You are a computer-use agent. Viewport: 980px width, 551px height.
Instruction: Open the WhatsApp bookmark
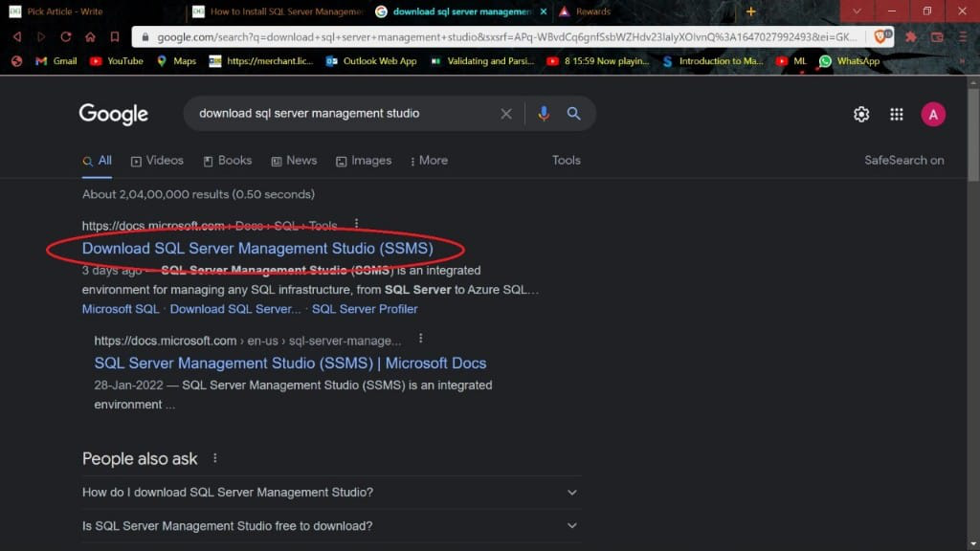[x=850, y=60]
